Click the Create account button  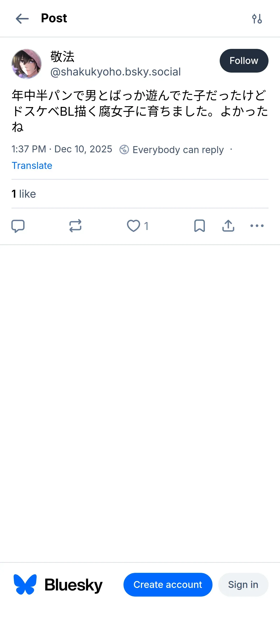[x=168, y=585]
